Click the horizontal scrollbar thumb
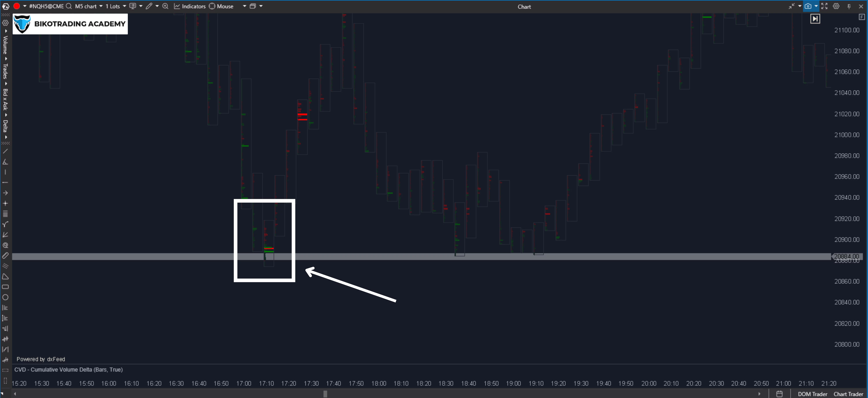The height and width of the screenshot is (398, 868). coord(325,394)
